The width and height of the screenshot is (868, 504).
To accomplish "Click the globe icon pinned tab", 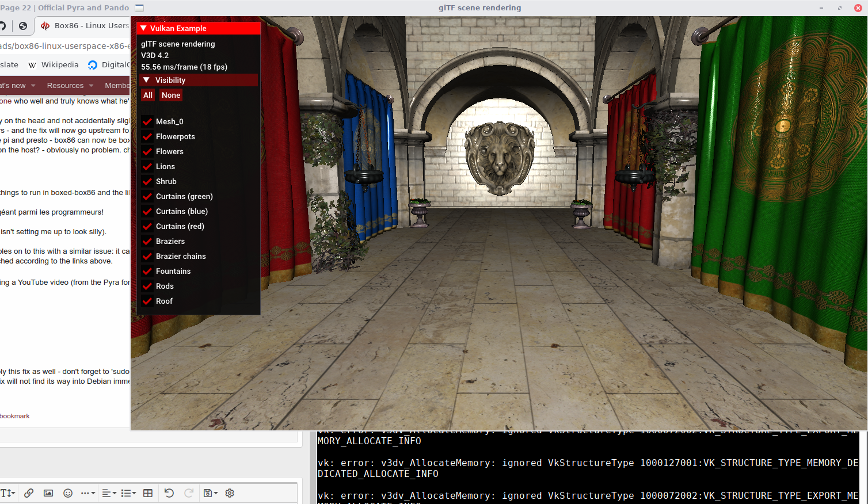I will (x=23, y=26).
